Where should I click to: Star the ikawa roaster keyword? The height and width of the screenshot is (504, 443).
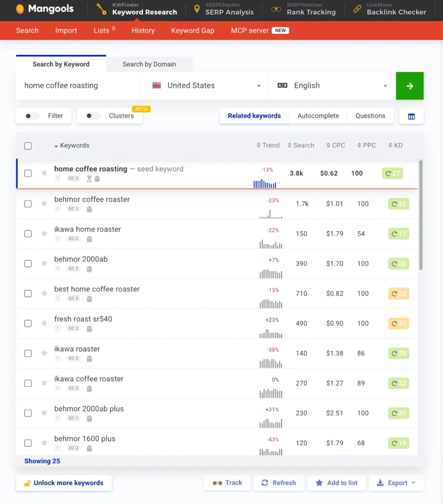tap(44, 353)
